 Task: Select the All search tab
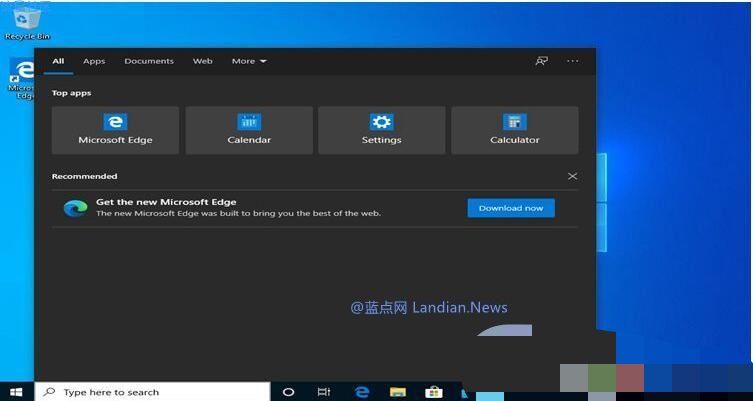coord(58,61)
